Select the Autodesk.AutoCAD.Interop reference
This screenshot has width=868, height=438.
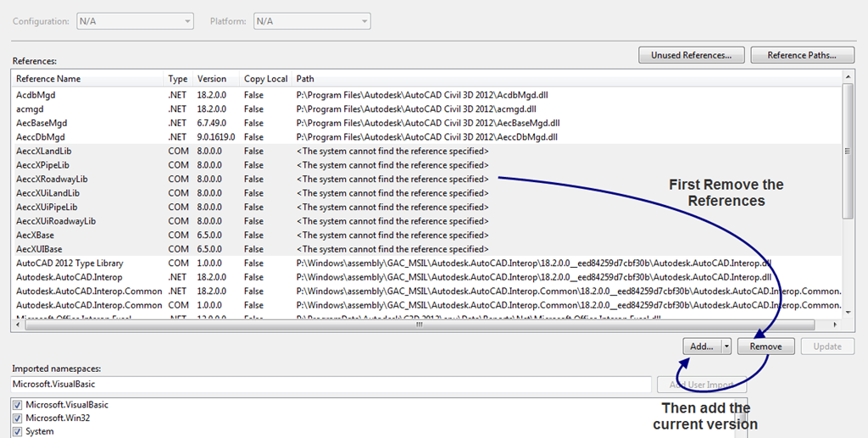click(x=426, y=277)
